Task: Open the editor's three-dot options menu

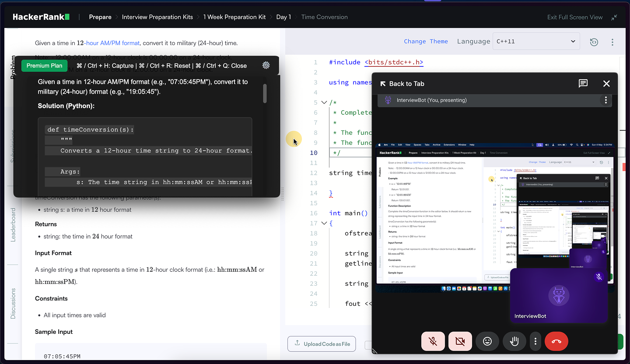Action: tap(612, 42)
